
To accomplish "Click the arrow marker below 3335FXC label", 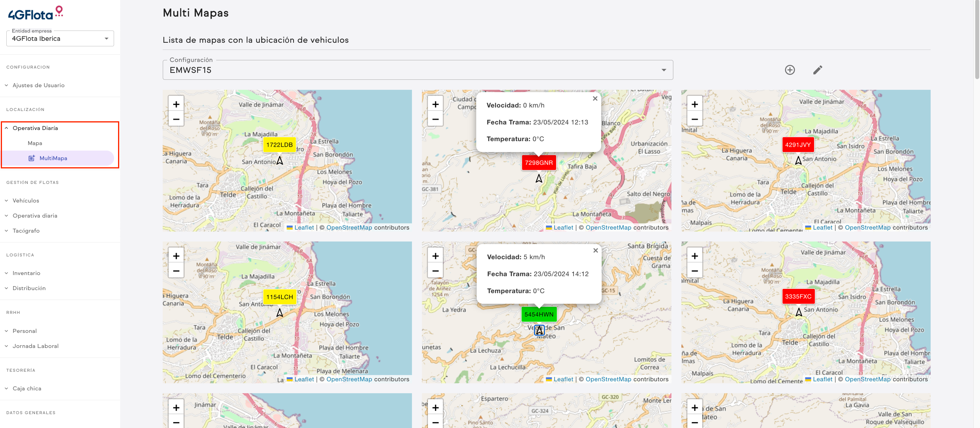I will (x=799, y=312).
